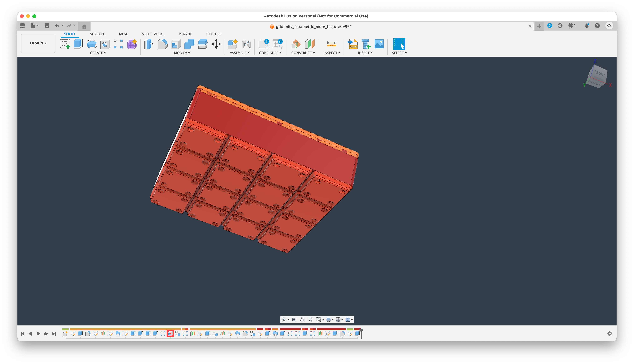Click the File document icon
Image resolution: width=634 pixels, height=364 pixels.
33,26
